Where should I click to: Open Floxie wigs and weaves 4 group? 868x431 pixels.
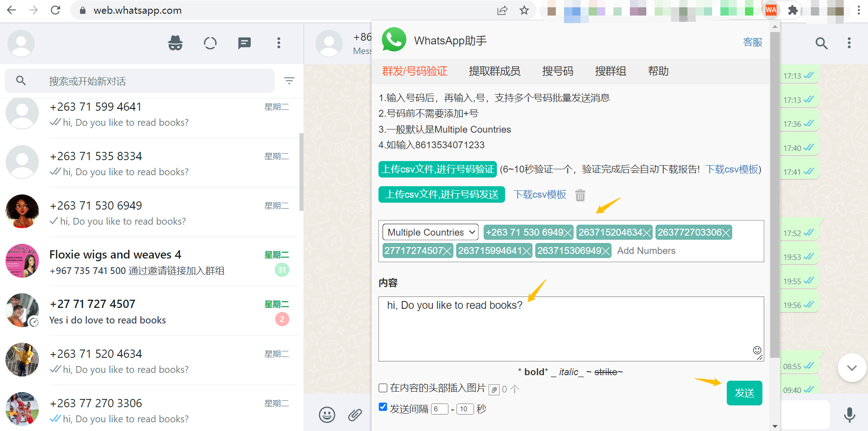pos(152,261)
